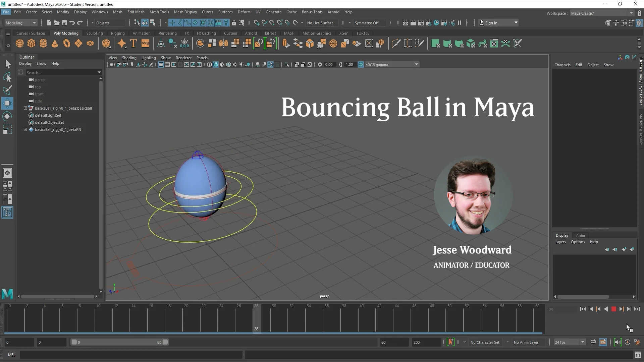Activate the Multi-Cut tool on the shelf
The image size is (644, 362).
click(396, 43)
